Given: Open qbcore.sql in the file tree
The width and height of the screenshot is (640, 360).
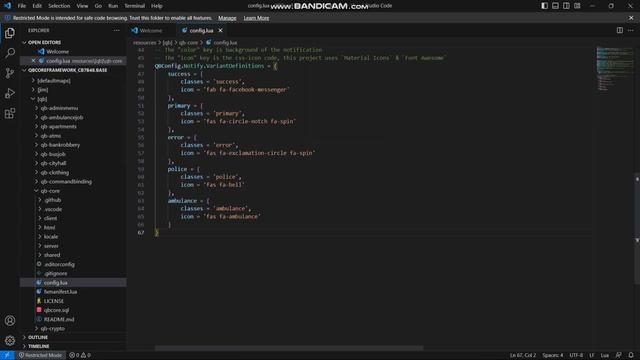Looking at the screenshot, I should (x=56, y=310).
